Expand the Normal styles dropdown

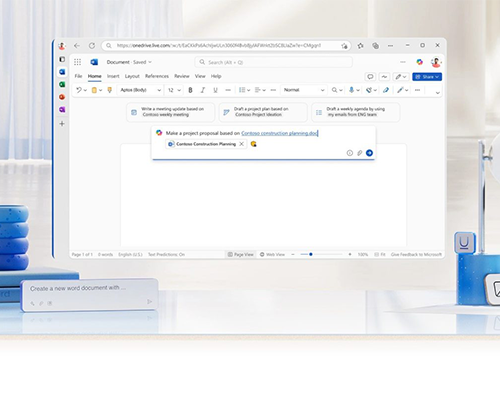point(304,90)
